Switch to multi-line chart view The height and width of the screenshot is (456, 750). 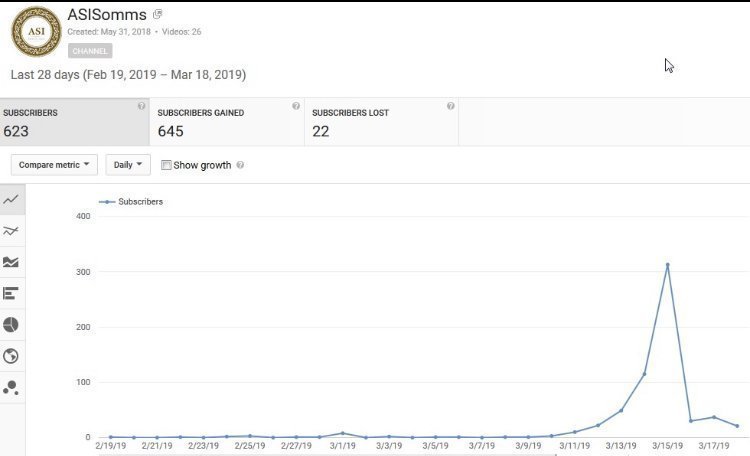coord(11,231)
